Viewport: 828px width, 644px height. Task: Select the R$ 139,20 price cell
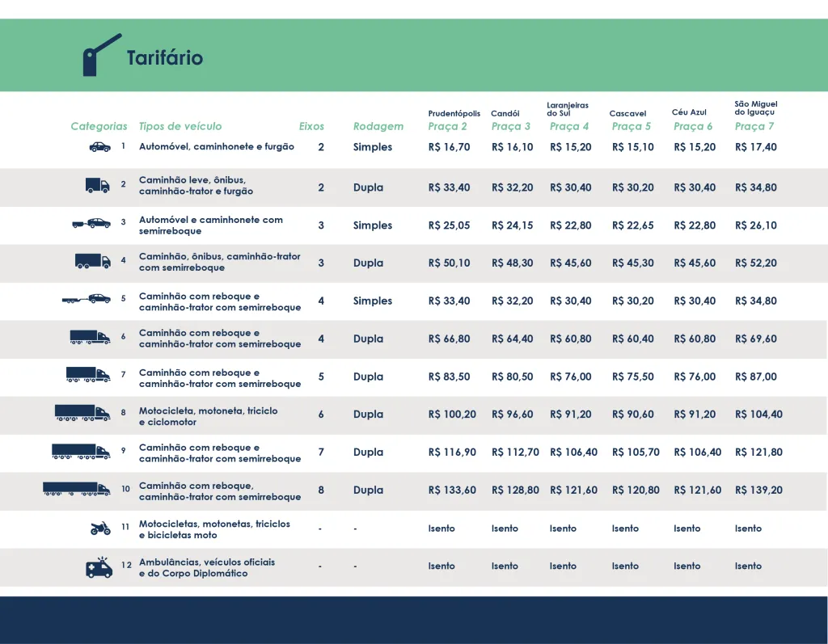click(758, 490)
